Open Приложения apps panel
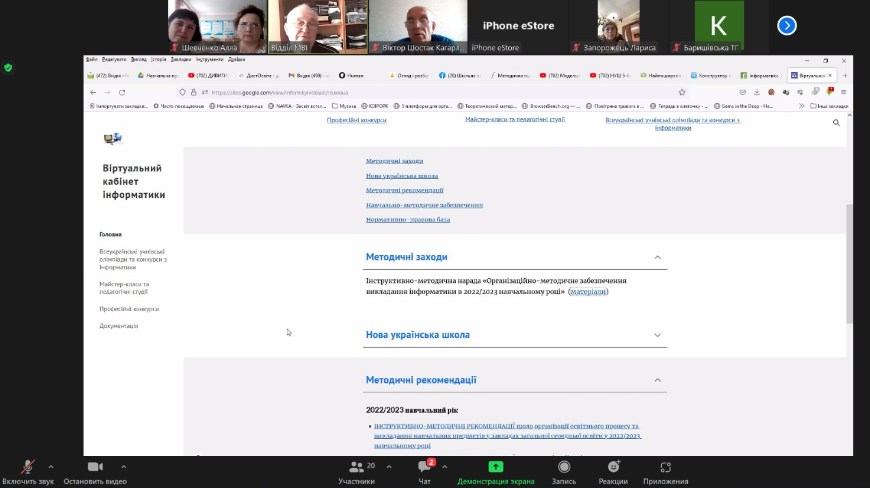 coord(665,472)
